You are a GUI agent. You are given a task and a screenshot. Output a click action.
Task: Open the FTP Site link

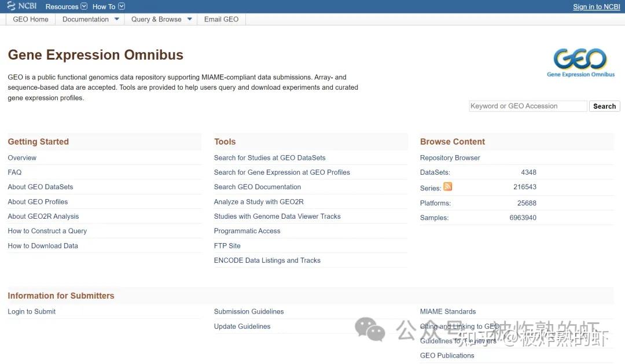227,245
